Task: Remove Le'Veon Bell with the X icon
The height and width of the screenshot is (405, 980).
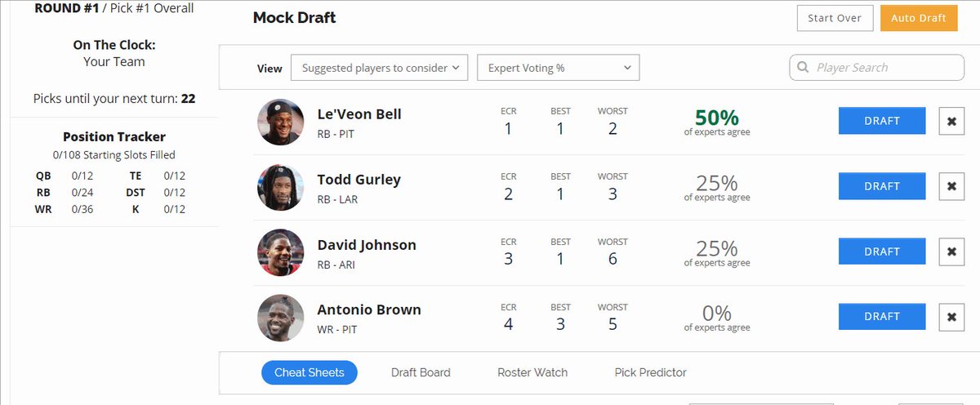Action: 951,121
